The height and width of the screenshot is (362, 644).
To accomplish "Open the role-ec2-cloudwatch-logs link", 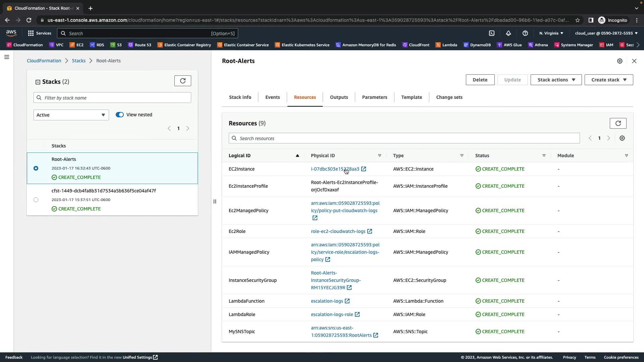I will coord(338,231).
